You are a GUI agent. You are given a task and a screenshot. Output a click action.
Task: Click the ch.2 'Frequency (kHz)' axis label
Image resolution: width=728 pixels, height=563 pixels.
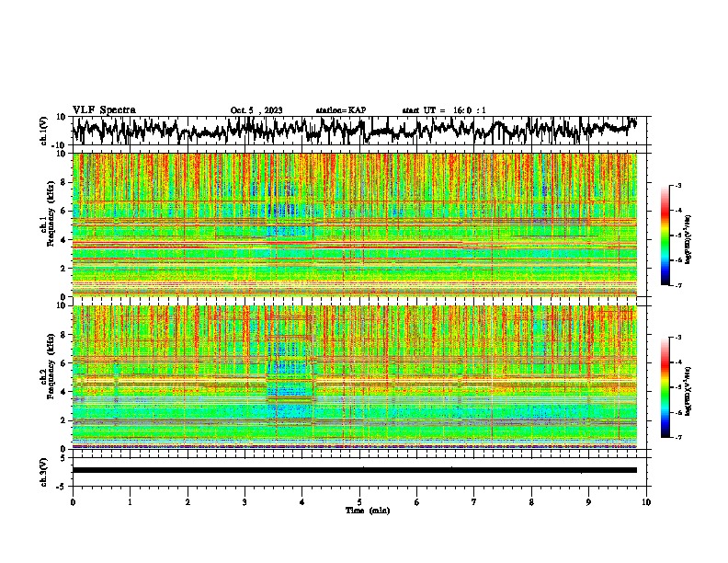(x=51, y=366)
